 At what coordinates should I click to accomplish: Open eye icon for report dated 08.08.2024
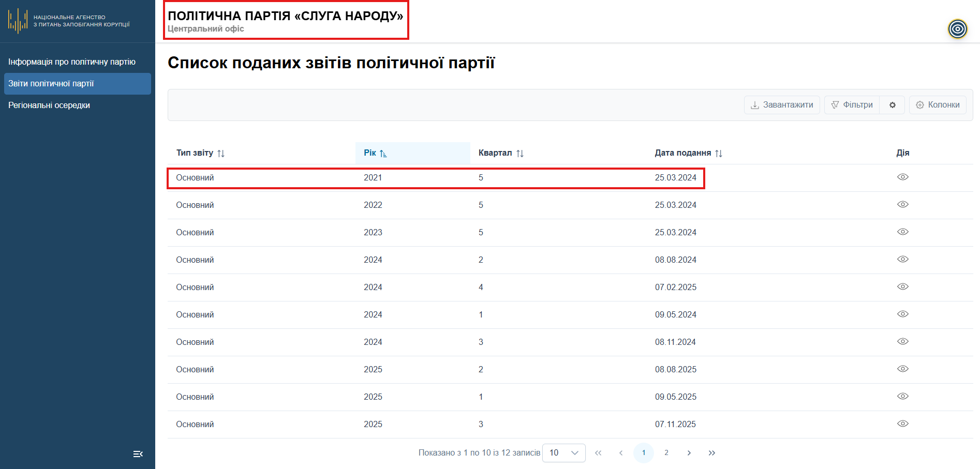(902, 259)
